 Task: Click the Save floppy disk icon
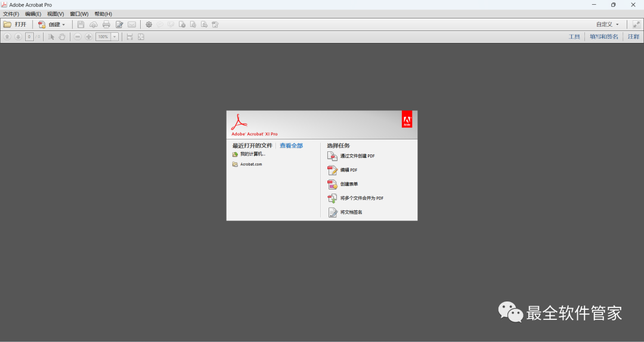click(x=81, y=24)
